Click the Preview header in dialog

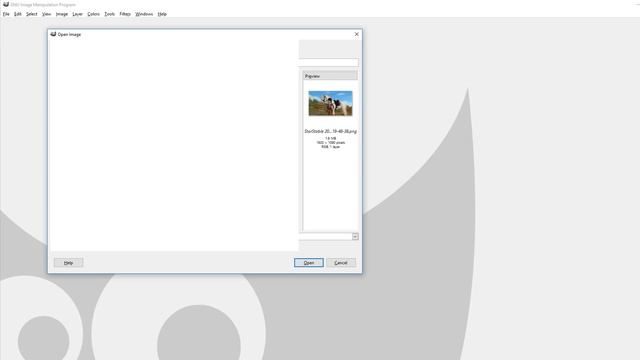pos(330,76)
